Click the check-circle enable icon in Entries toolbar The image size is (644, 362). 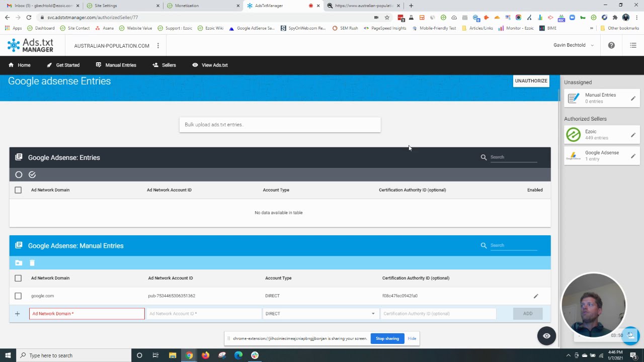[x=32, y=174]
